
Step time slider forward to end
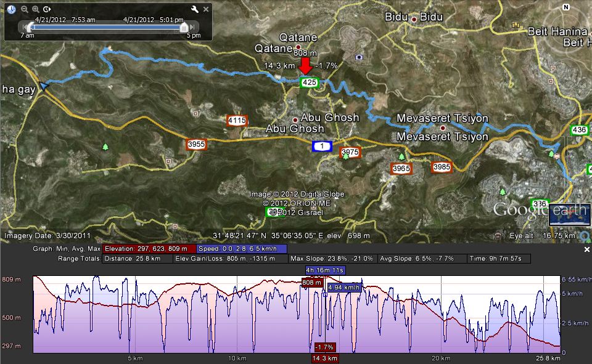click(x=192, y=27)
